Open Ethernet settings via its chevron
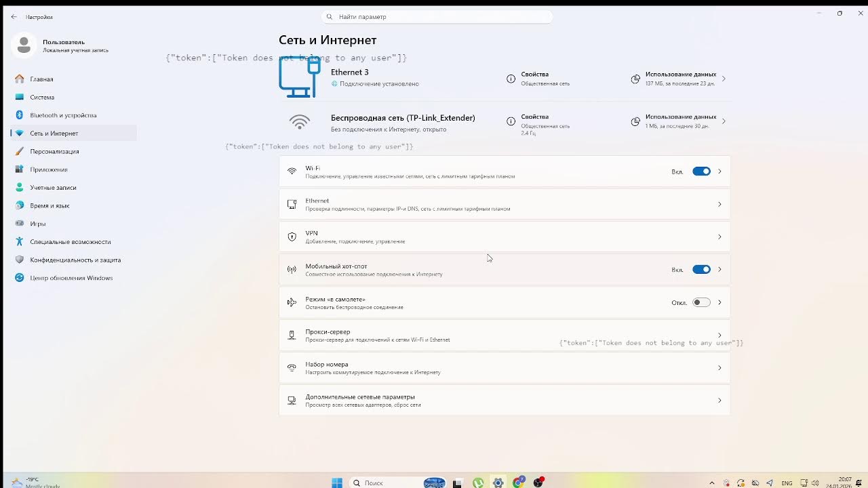Viewport: 868px width, 488px height. (719, 204)
